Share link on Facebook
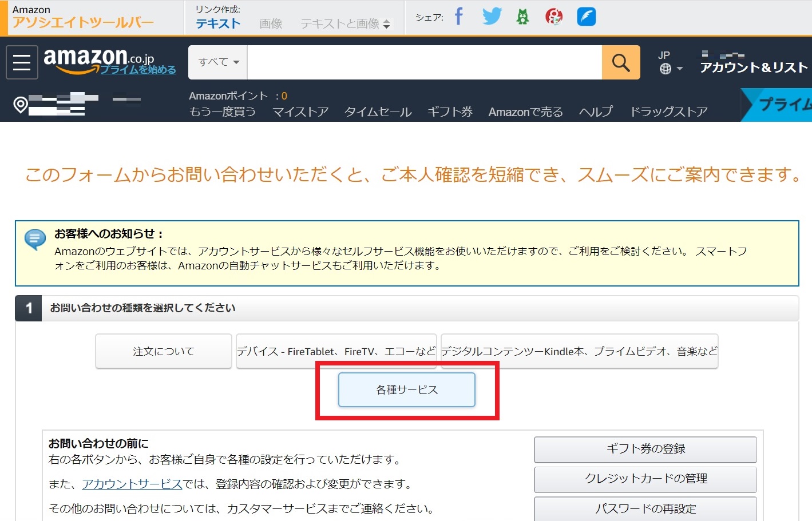Image resolution: width=812 pixels, height=521 pixels. click(458, 17)
